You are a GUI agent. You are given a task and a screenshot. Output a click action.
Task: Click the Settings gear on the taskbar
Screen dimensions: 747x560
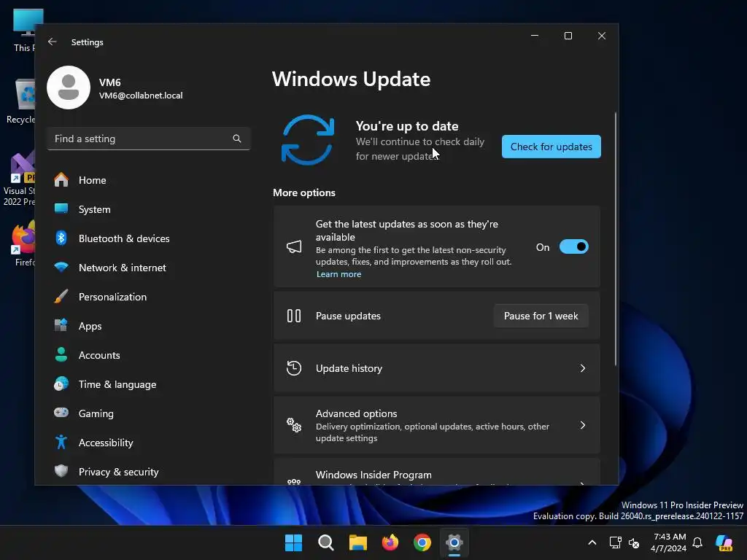pyautogui.click(x=454, y=542)
